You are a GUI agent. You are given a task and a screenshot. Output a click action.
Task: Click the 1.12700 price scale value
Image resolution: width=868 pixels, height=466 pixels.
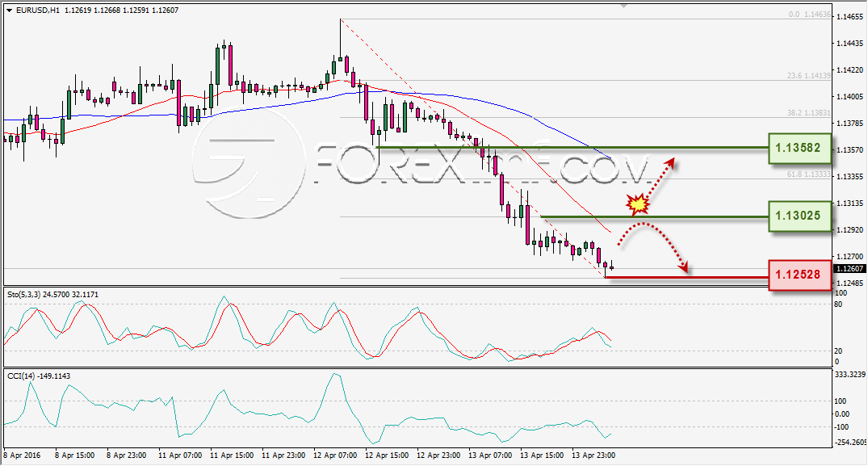pyautogui.click(x=849, y=256)
